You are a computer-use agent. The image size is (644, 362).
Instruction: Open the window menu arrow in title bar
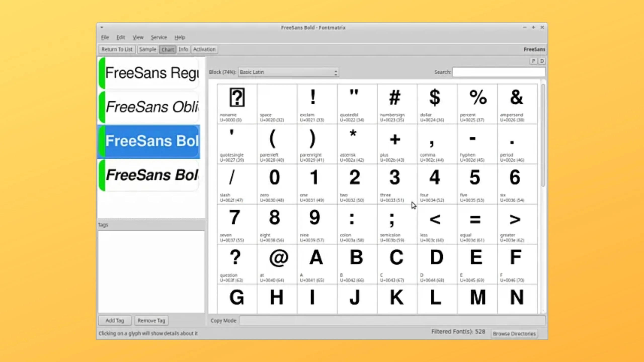pos(102,27)
